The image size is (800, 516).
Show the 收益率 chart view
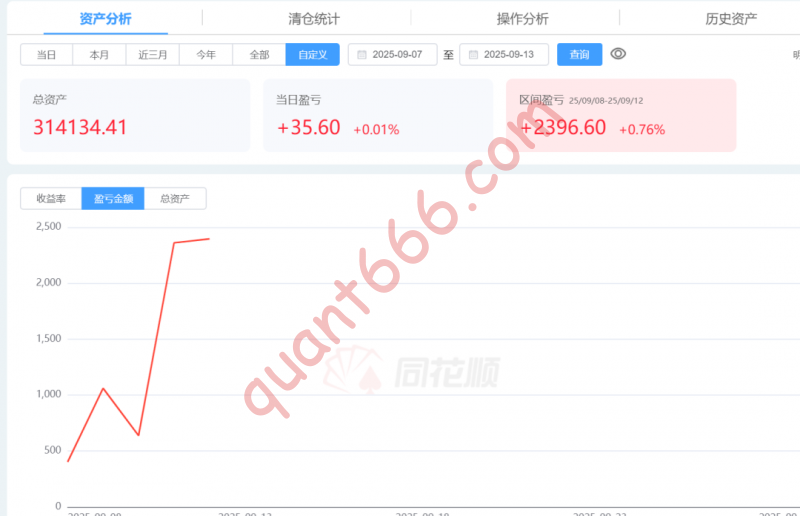tap(51, 199)
